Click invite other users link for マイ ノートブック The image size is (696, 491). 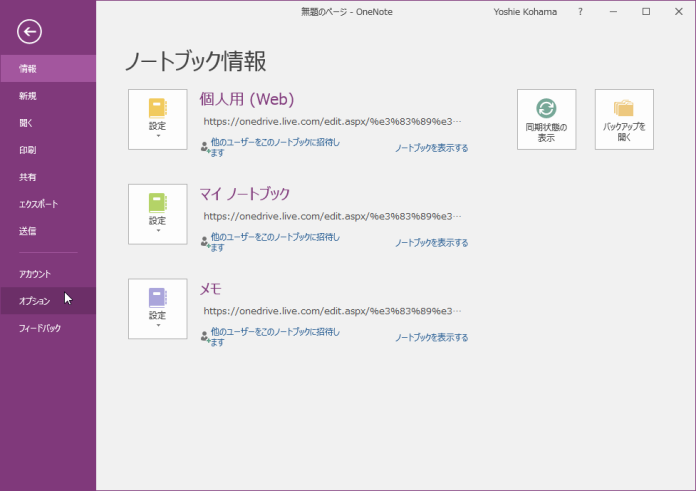[x=275, y=241]
